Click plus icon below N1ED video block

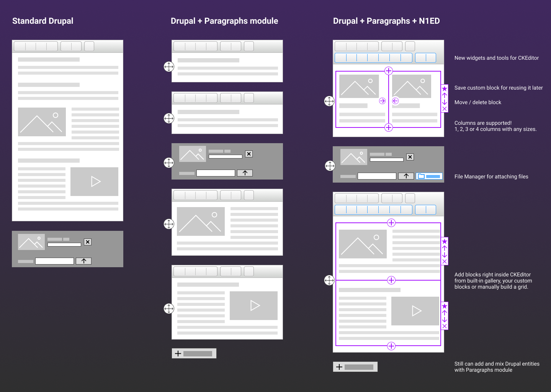tap(391, 346)
